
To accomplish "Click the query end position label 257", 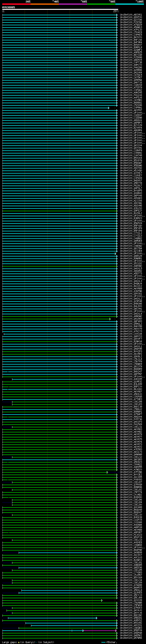I will [x=115, y=11].
